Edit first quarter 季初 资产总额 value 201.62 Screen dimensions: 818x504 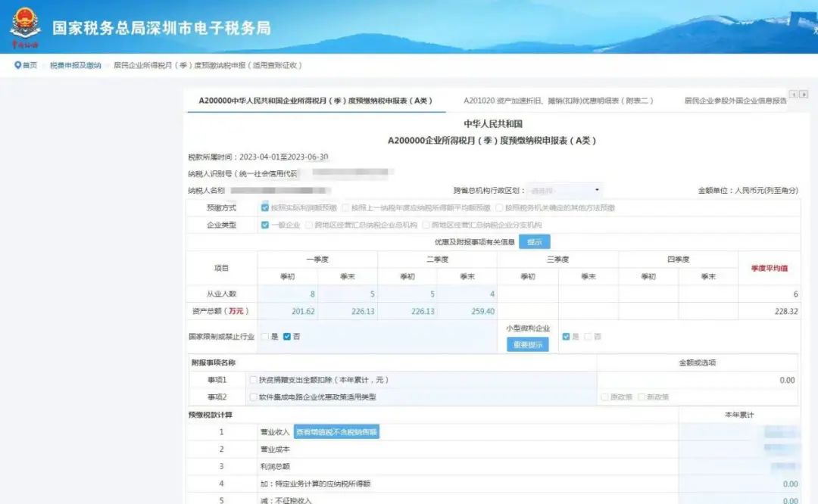pyautogui.click(x=288, y=311)
